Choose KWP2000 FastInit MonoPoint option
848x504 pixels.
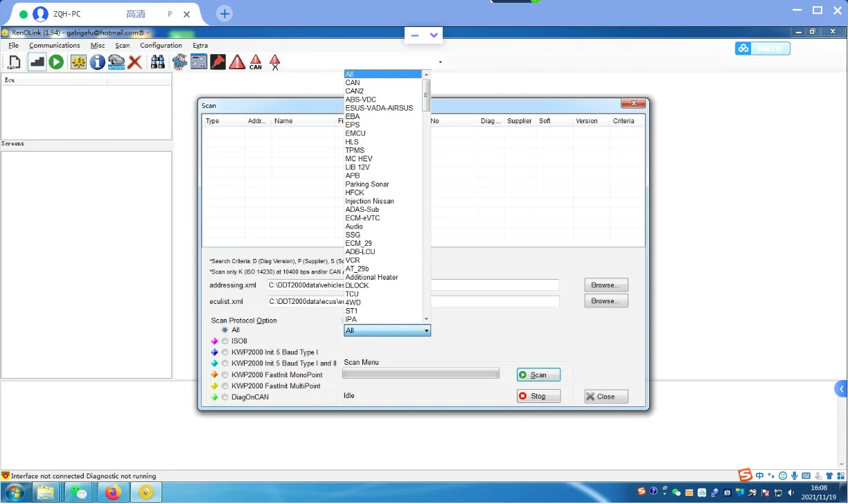[x=225, y=375]
